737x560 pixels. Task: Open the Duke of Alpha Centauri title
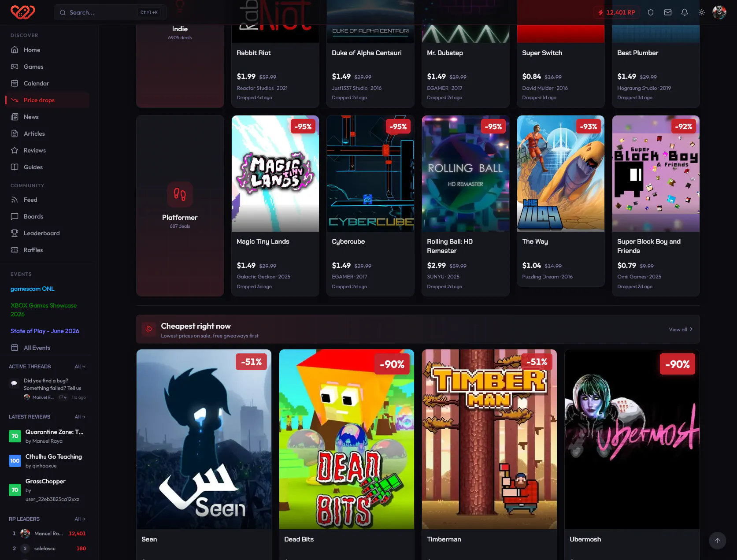coord(367,53)
